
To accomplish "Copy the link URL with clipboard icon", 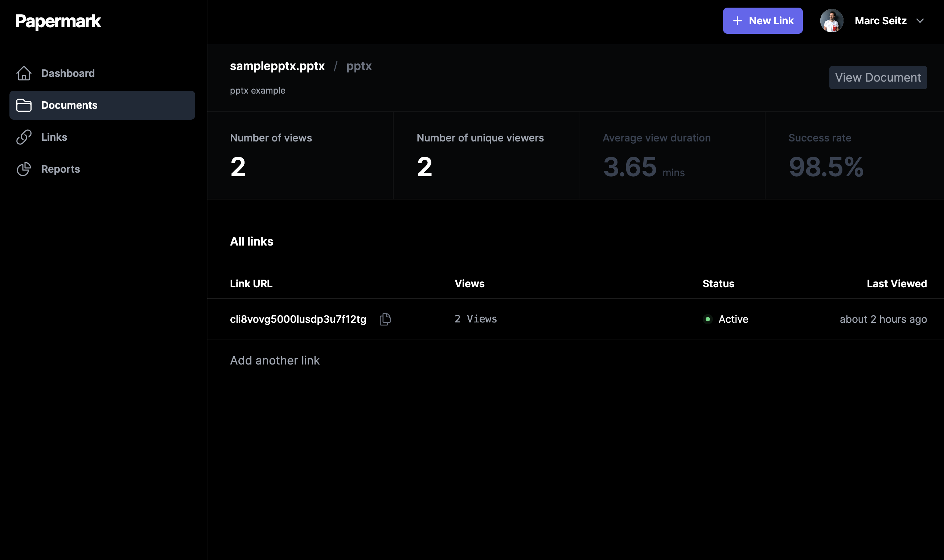I will click(x=385, y=319).
